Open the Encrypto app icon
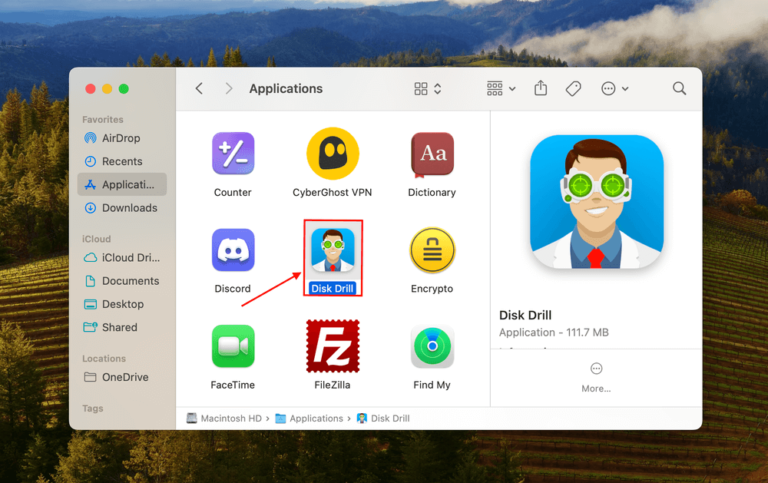 pyautogui.click(x=432, y=250)
